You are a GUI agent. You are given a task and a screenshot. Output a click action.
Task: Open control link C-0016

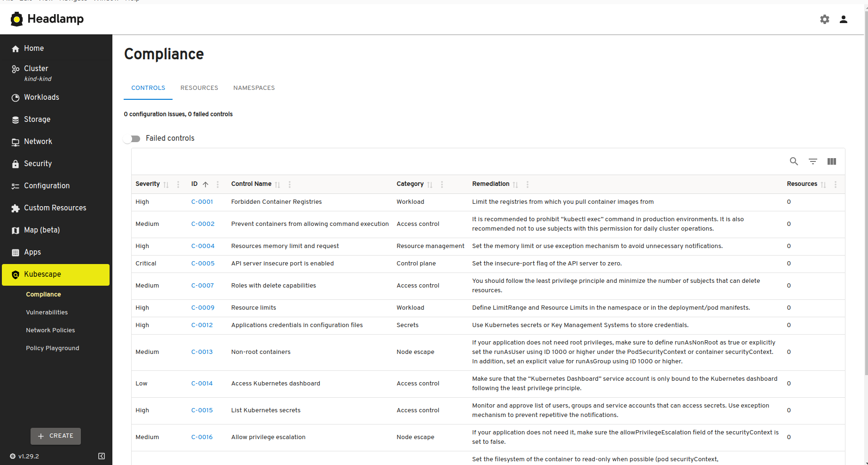202,437
